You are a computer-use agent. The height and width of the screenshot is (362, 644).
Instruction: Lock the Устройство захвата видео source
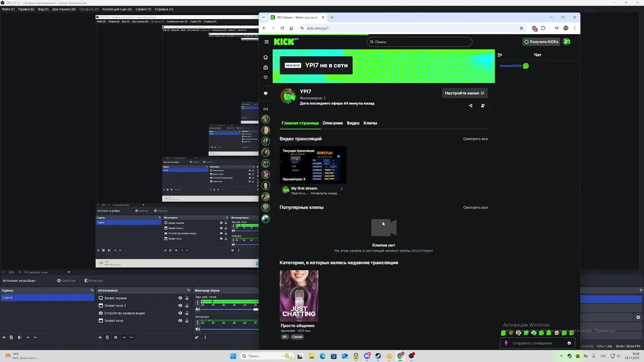(x=187, y=313)
